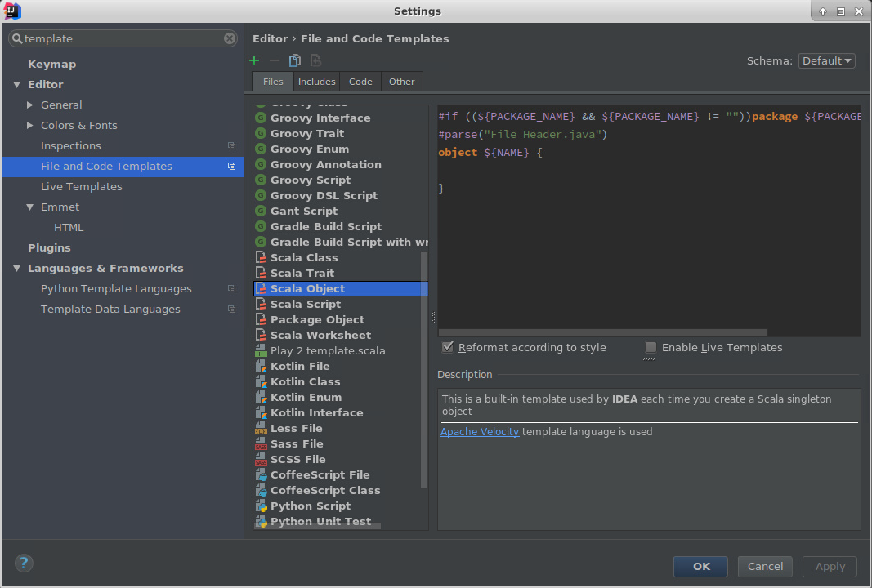The height and width of the screenshot is (588, 872).
Task: Click the Scala Script file icon
Action: click(261, 304)
